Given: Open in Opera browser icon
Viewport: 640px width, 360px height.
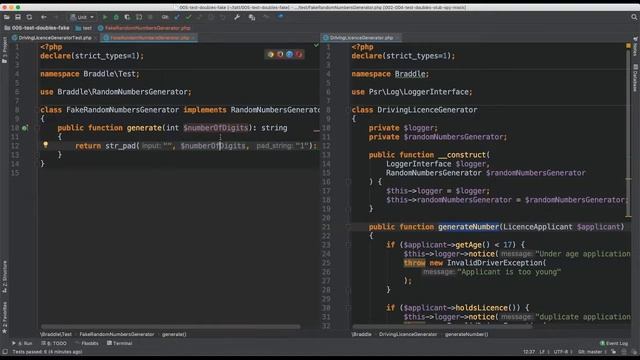Looking at the screenshot, I should click(299, 54).
